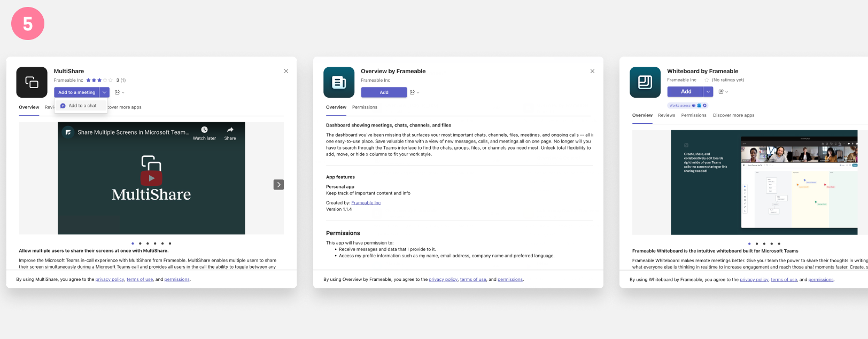868x339 pixels.
Task: Open Permissions tab in Overview by Frameable dialog
Action: click(365, 107)
